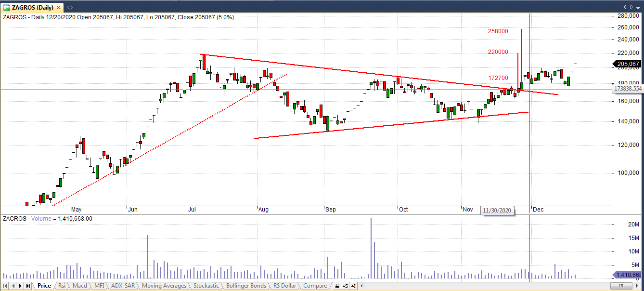Click the 205,067 last price label

[x=627, y=64]
